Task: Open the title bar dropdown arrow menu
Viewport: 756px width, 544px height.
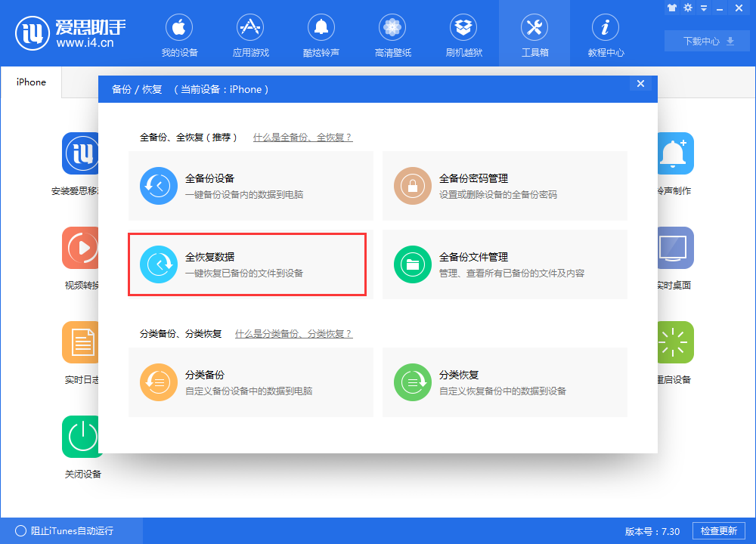Action: point(704,8)
